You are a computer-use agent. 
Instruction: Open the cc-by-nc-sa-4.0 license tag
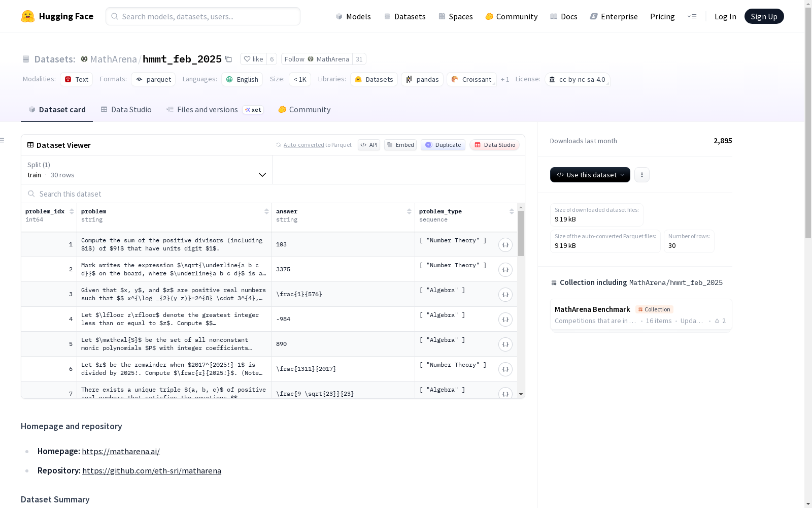pyautogui.click(x=577, y=79)
